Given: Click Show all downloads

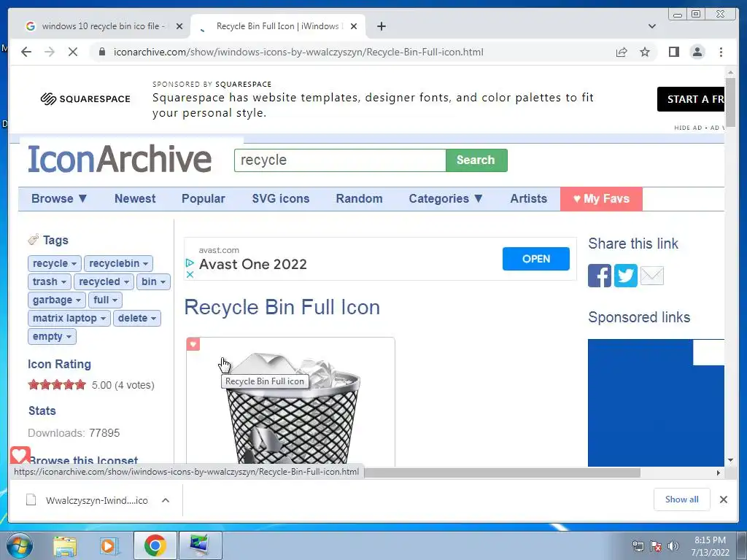Looking at the screenshot, I should point(682,499).
